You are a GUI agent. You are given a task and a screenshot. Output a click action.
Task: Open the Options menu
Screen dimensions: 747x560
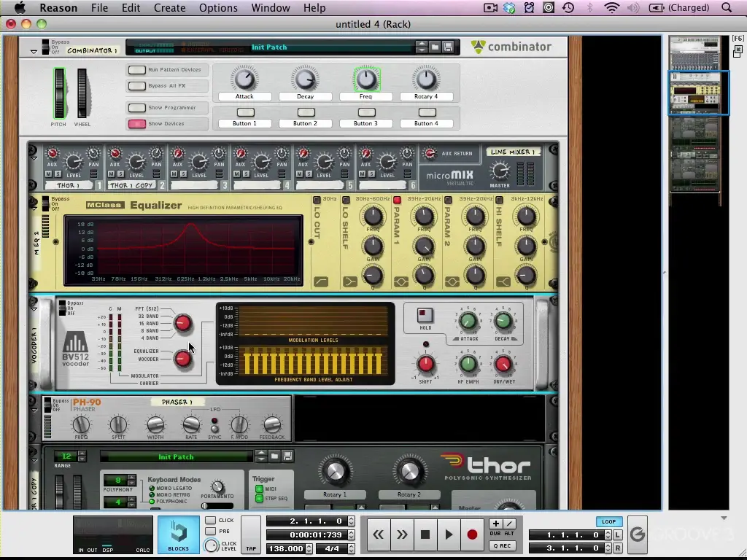coord(218,7)
